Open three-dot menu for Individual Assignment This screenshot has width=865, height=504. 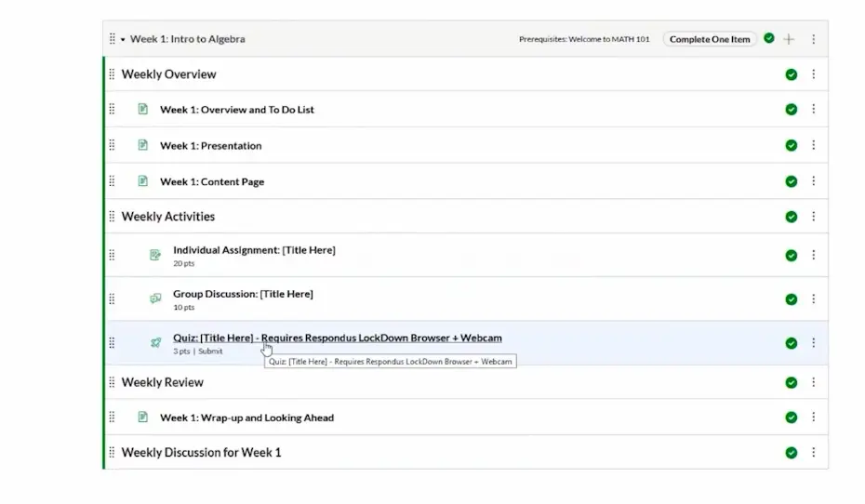[x=813, y=255]
